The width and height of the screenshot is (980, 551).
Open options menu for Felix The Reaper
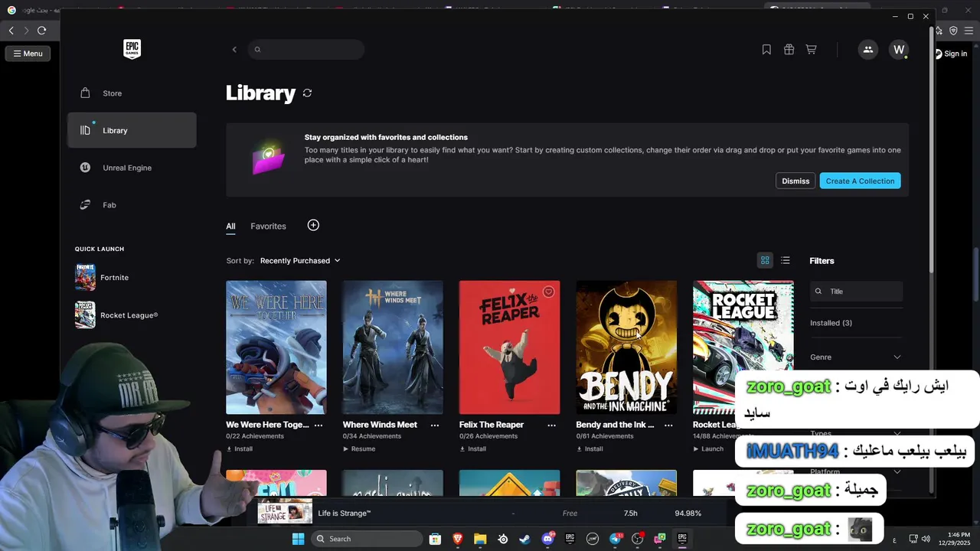[x=551, y=425]
